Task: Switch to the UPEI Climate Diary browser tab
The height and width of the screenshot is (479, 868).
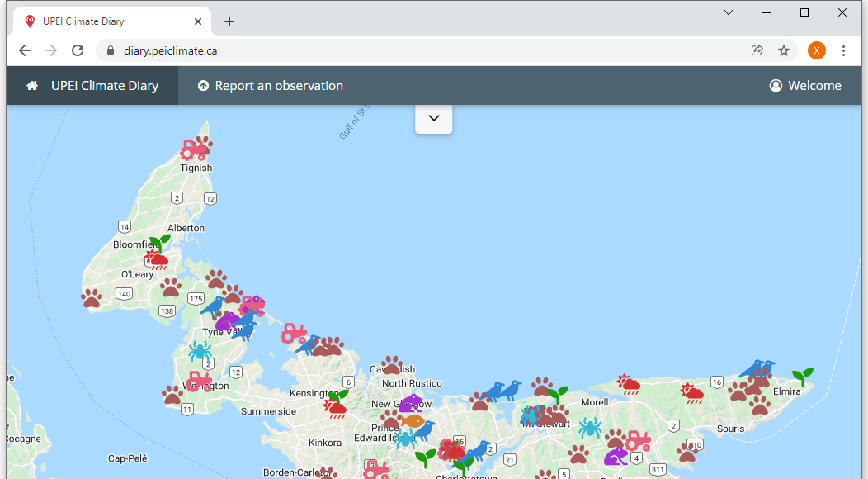Action: [112, 21]
